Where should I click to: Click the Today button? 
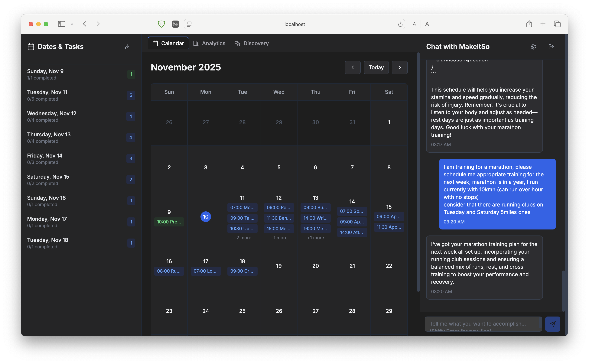pos(376,67)
